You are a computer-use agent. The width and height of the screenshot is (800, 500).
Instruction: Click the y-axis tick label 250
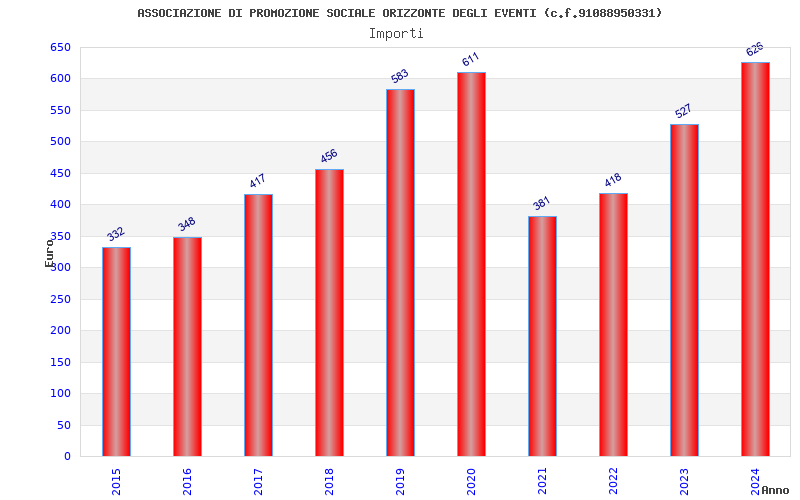(x=60, y=299)
